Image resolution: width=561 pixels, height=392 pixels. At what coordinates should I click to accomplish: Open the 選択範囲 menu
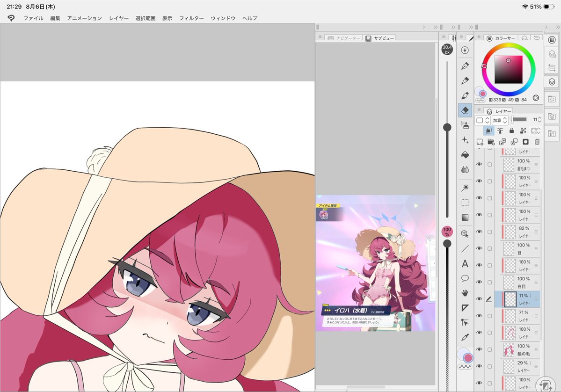(x=145, y=18)
